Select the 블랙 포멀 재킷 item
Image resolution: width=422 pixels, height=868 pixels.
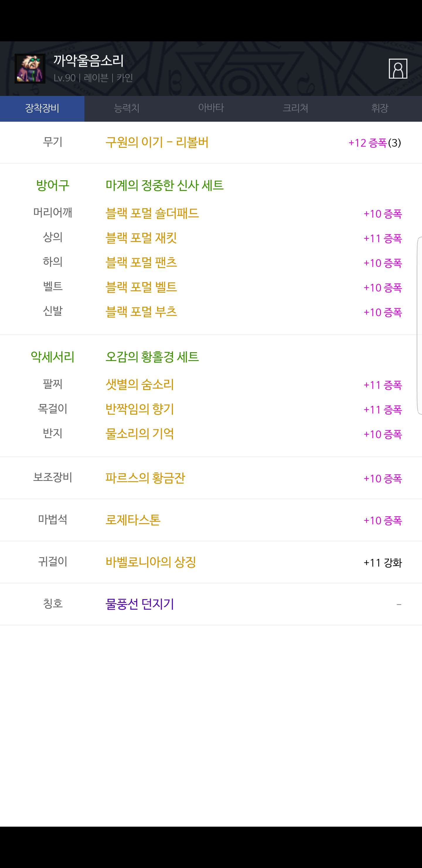pyautogui.click(x=141, y=238)
